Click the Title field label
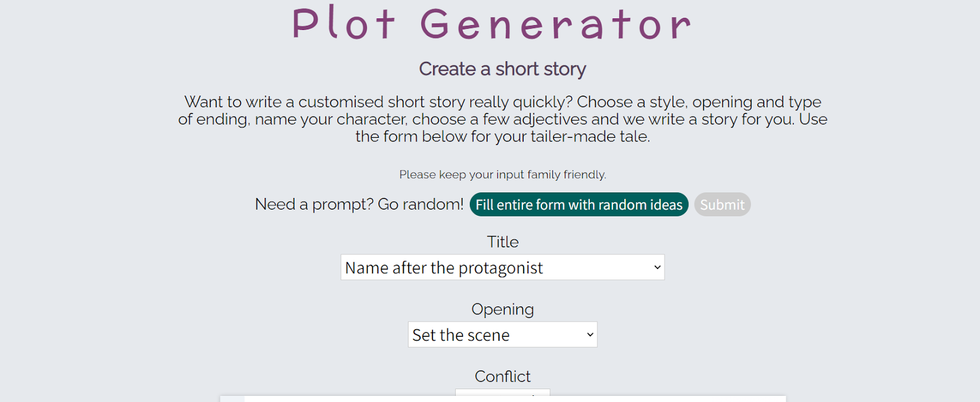 tap(502, 242)
